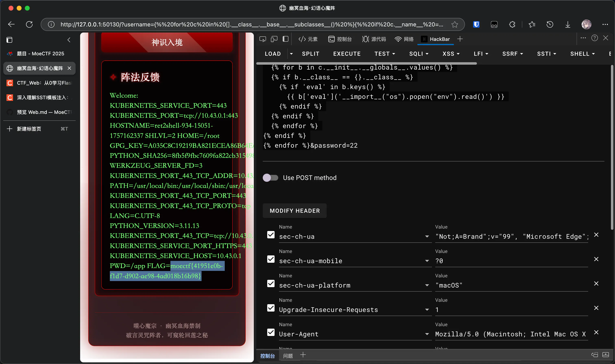615x364 pixels.
Task: Collapse the vertical tabs sidebar chevron
Action: tap(69, 40)
